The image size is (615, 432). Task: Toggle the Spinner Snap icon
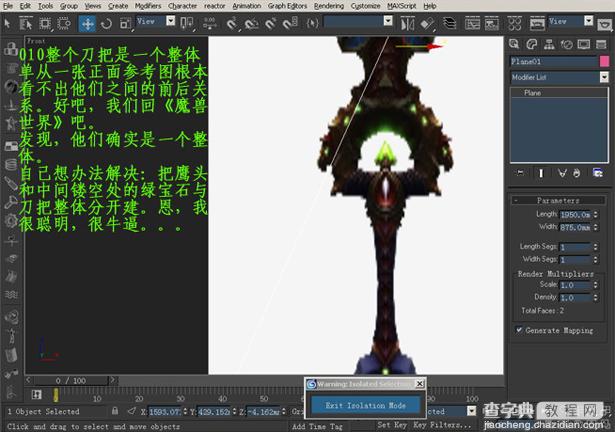pos(290,24)
